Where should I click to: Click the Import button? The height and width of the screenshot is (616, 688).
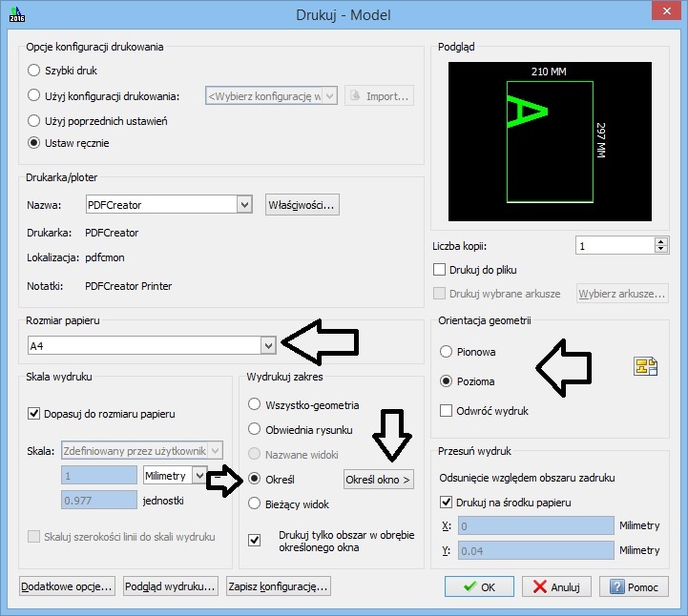[x=379, y=96]
